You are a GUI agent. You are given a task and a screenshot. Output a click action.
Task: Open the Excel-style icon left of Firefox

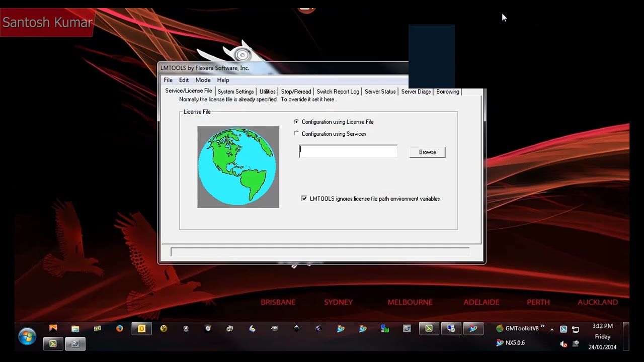[97, 329]
